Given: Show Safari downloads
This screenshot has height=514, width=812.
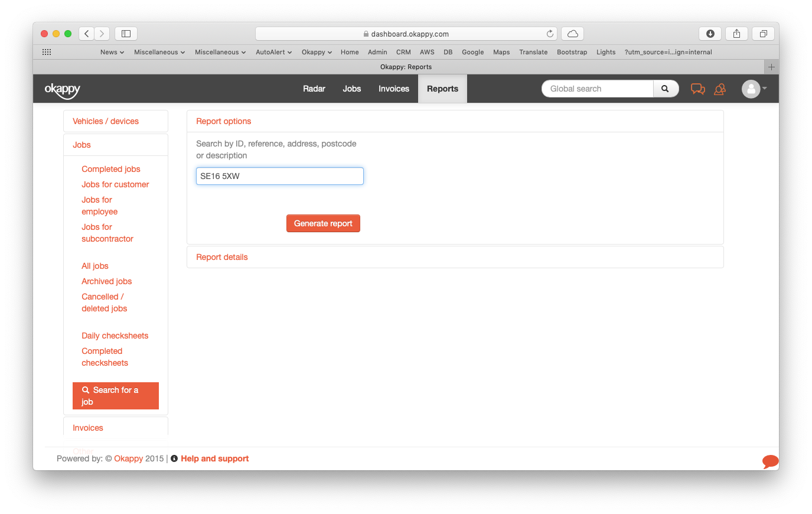Looking at the screenshot, I should coord(710,34).
